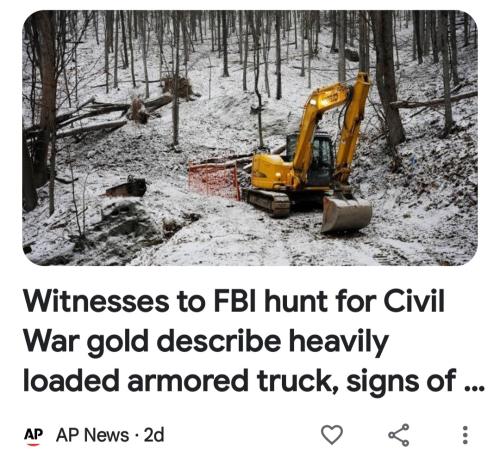Open the excavator photo thumbnail
This screenshot has width=500, height=456.
click(x=250, y=138)
